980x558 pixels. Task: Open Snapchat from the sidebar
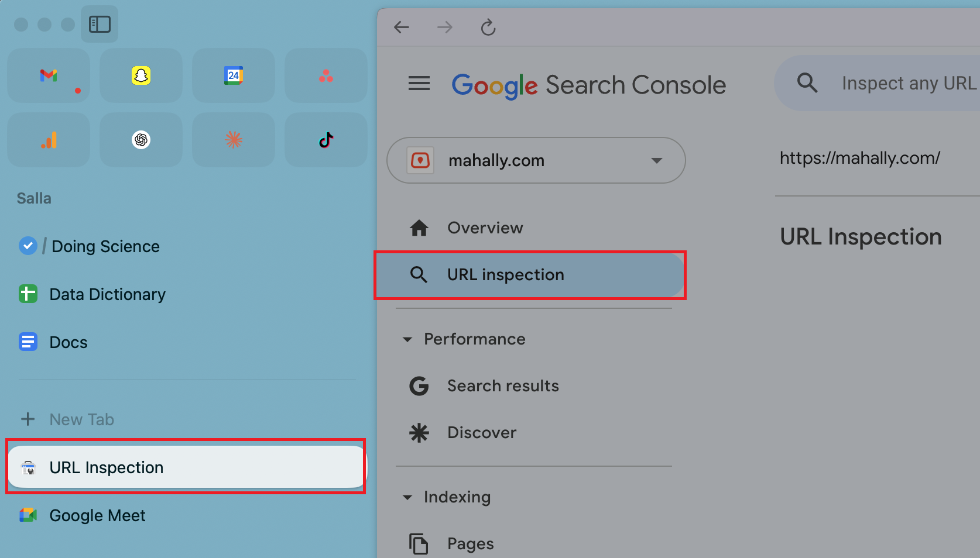141,75
